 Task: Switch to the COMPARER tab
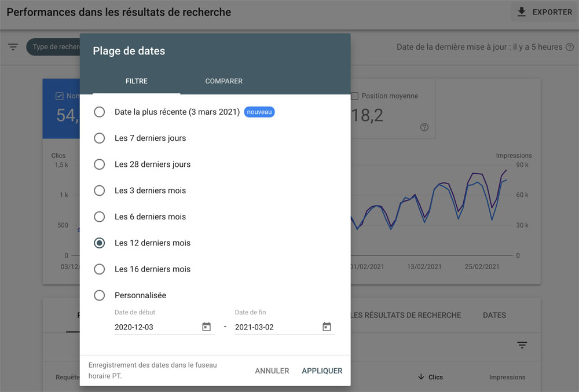point(223,81)
